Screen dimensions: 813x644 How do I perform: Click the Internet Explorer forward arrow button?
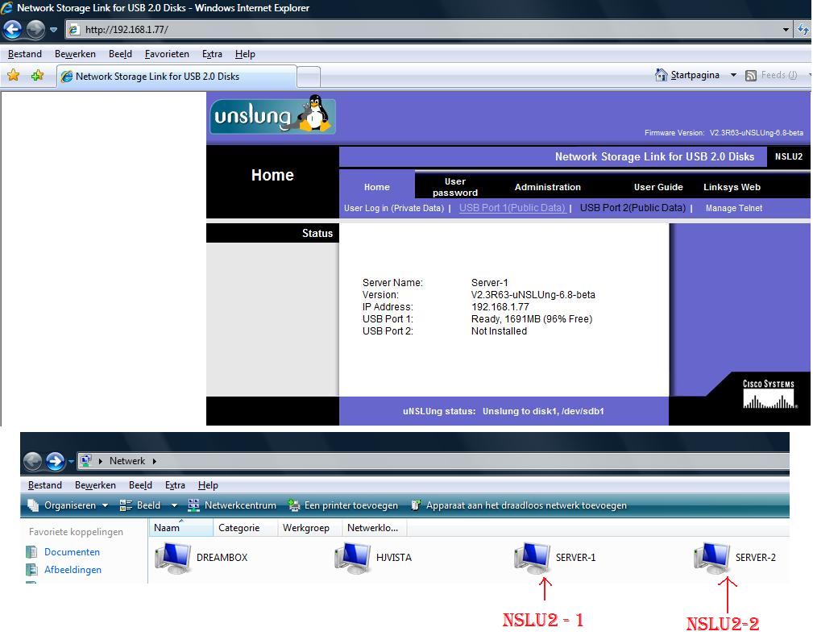[35, 30]
